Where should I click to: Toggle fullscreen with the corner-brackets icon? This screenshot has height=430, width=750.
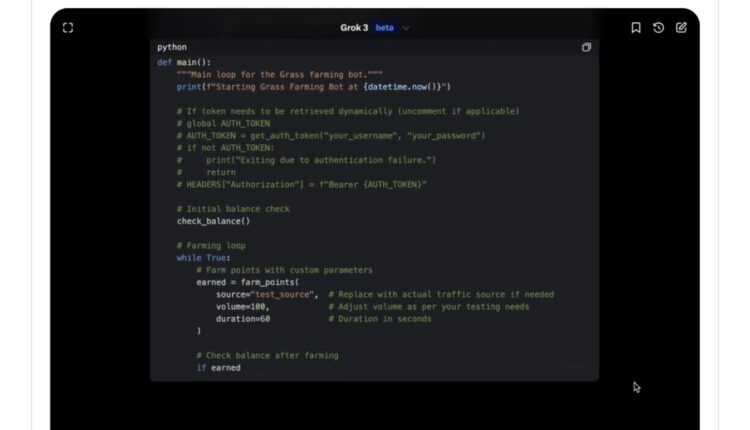[68, 28]
